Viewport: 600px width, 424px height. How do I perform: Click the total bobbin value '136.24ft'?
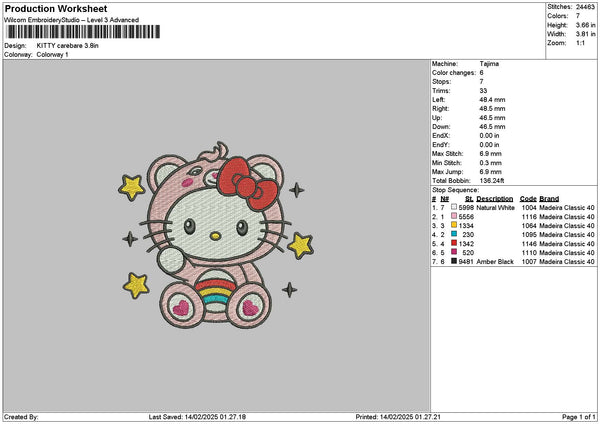click(x=492, y=181)
